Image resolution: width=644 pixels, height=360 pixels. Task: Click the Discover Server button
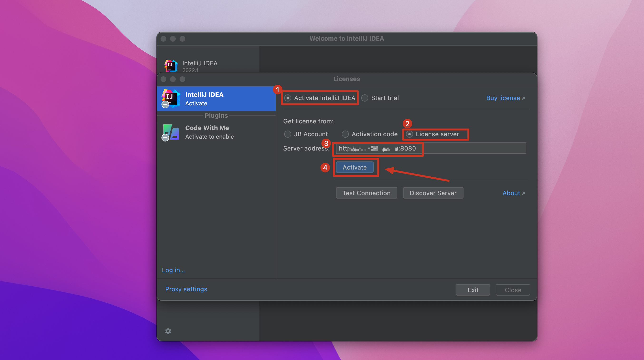tap(433, 193)
